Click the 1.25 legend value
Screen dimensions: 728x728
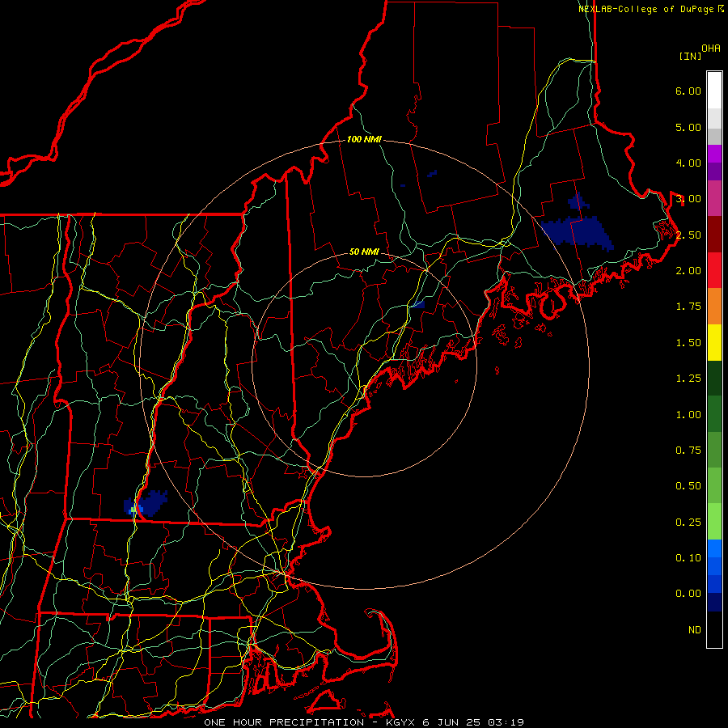(x=688, y=379)
